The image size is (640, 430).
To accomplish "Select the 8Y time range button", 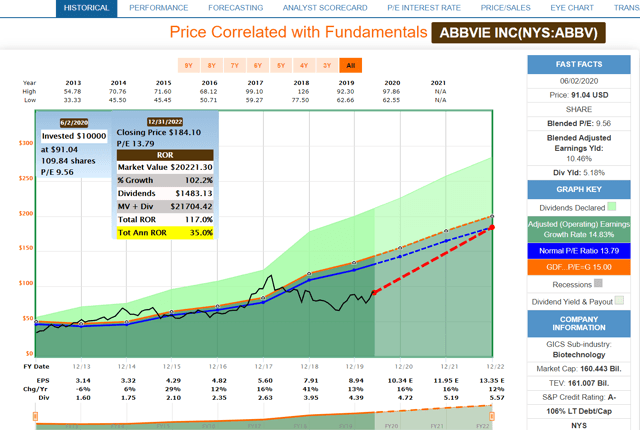I will point(211,65).
